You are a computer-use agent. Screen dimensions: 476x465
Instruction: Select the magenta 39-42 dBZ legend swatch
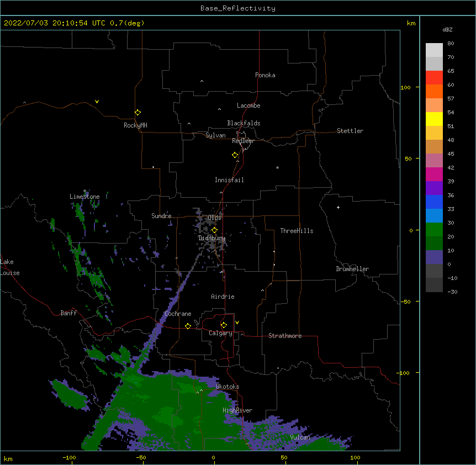434,174
